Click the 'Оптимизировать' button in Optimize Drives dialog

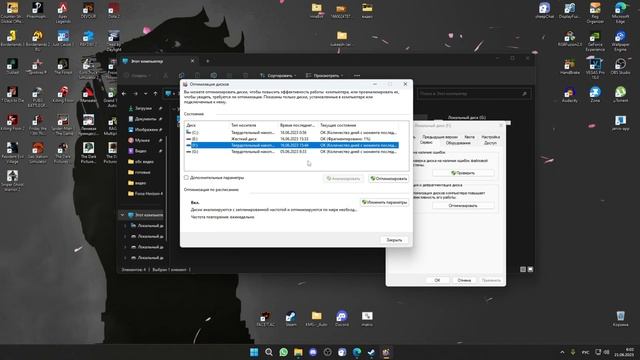click(x=388, y=178)
